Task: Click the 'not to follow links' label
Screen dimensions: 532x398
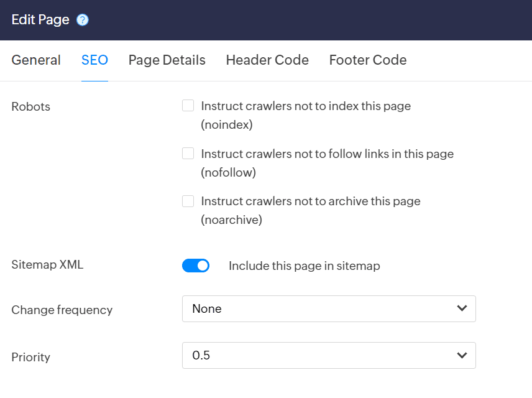Action: pyautogui.click(x=327, y=154)
